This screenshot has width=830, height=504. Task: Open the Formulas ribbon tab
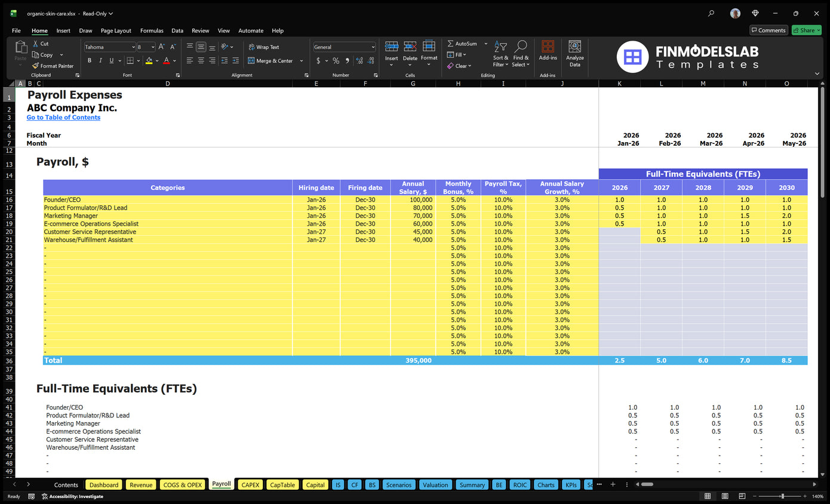152,30
